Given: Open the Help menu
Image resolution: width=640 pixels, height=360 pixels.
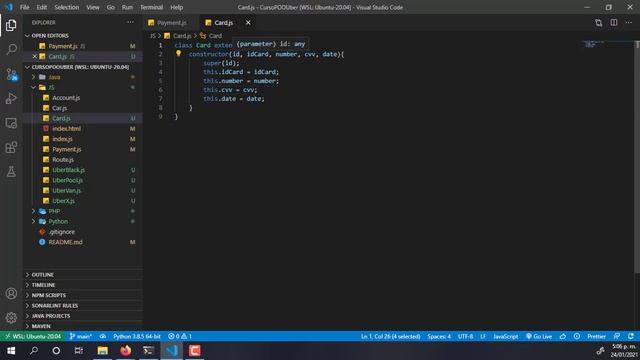Looking at the screenshot, I should pos(176,7).
